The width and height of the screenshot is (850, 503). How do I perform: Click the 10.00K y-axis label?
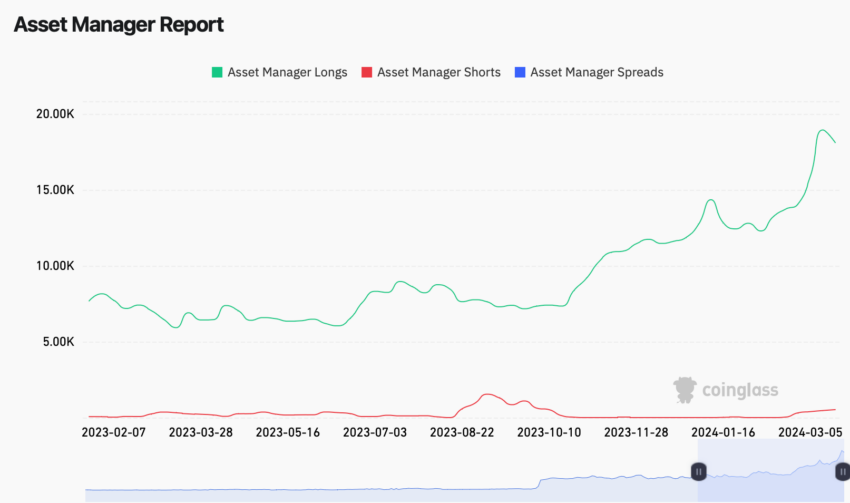(55, 266)
